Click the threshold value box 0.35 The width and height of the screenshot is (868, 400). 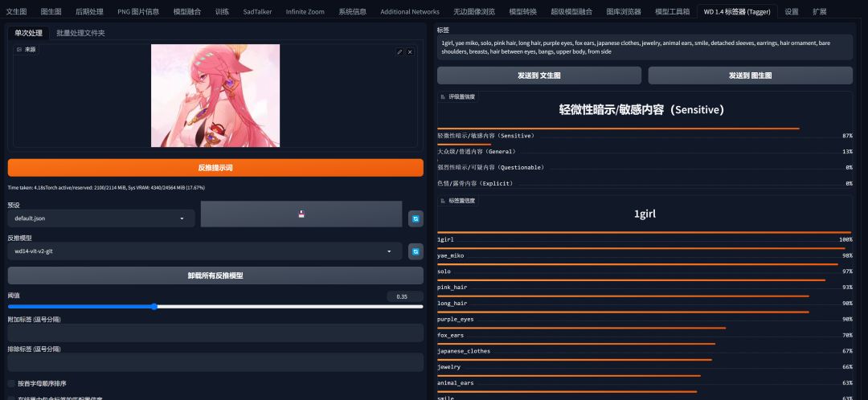click(404, 296)
